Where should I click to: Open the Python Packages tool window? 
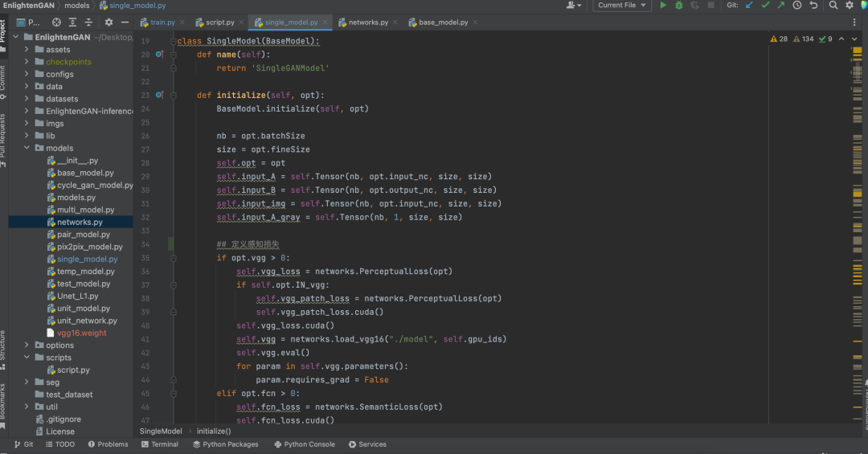pos(225,444)
